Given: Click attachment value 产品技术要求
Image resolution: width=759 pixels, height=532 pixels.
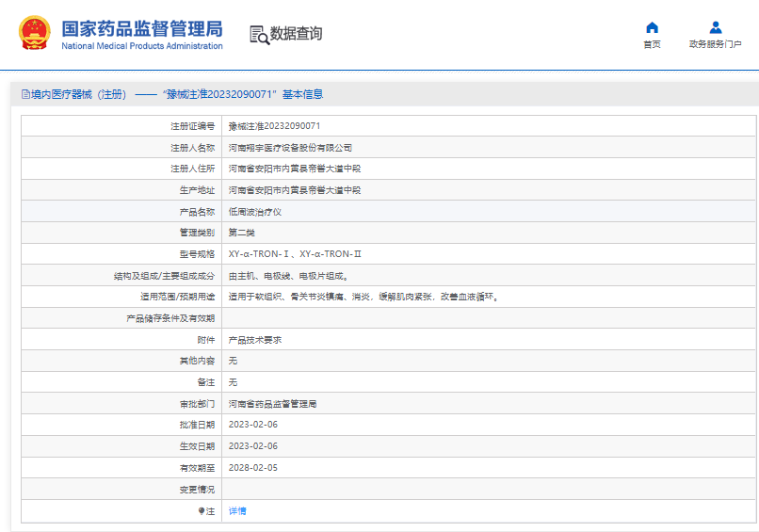Looking at the screenshot, I should pos(254,340).
